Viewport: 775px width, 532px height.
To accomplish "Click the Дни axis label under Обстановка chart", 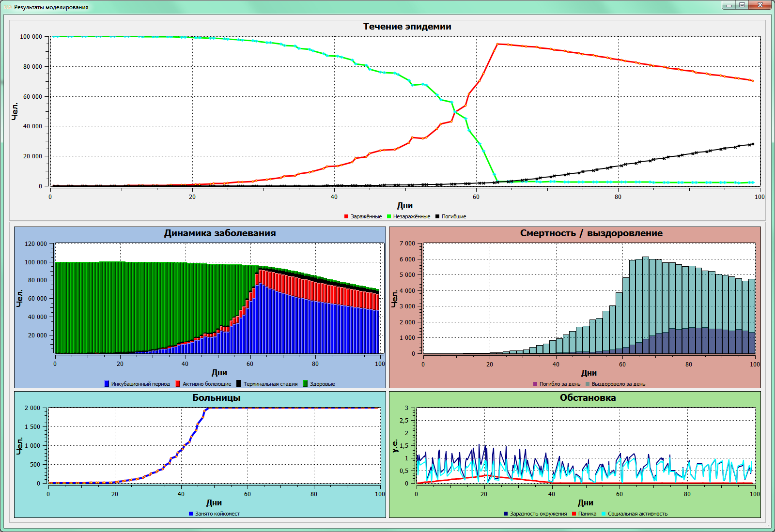I will (x=586, y=502).
